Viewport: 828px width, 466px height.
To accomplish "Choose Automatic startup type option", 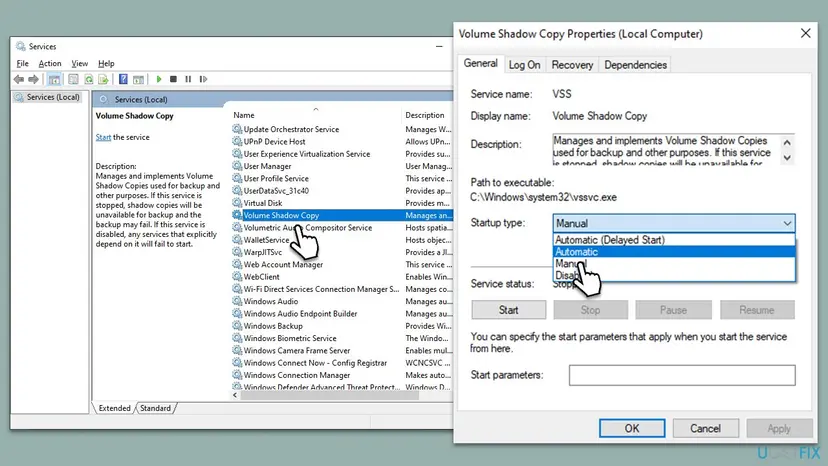I will [674, 252].
